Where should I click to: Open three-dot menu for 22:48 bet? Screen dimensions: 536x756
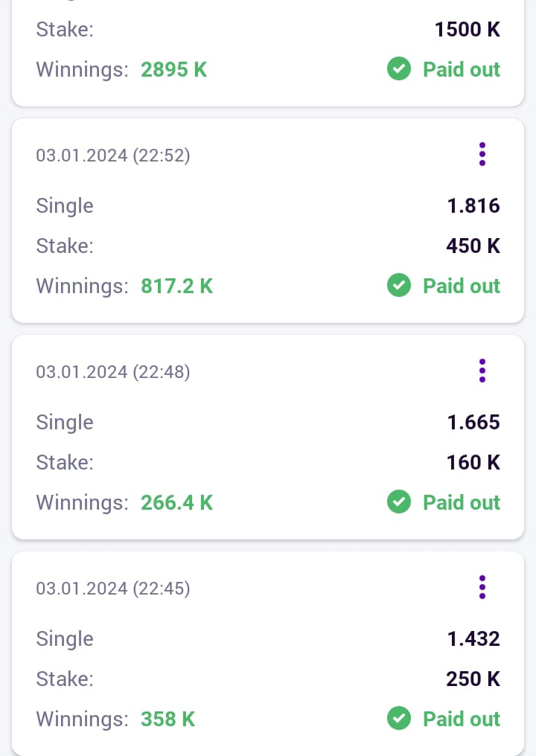point(482,371)
